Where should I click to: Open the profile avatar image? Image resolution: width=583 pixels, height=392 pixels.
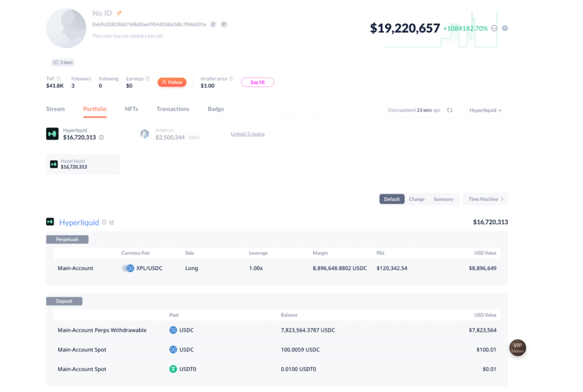click(x=66, y=28)
